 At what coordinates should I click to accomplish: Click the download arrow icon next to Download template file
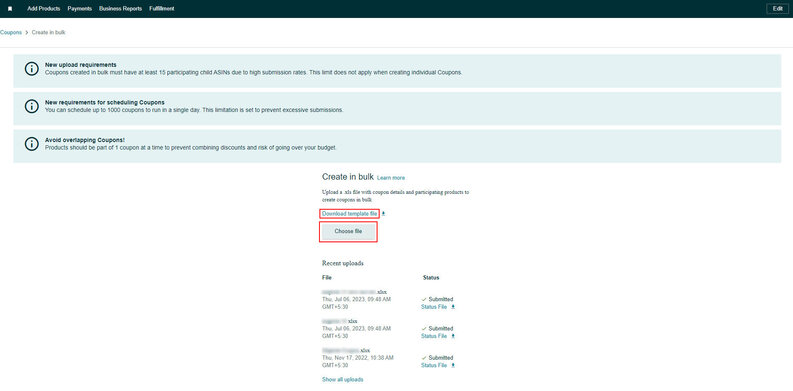coord(383,214)
